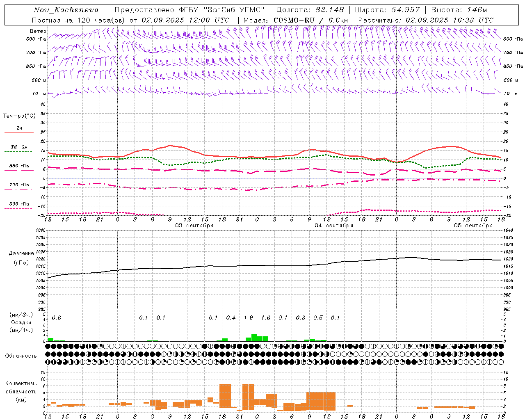Click the "(мм/1ч.)" hourly precipitation label

click(x=21, y=330)
